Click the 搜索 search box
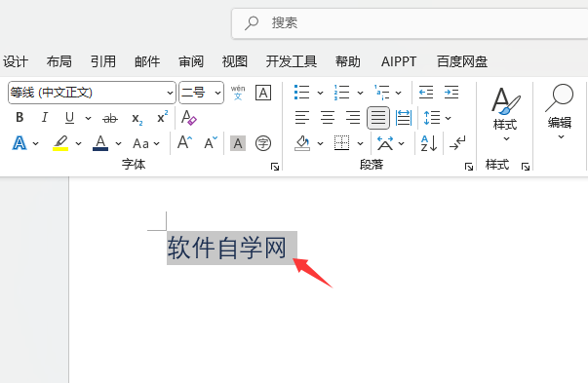The height and width of the screenshot is (383, 588). [x=410, y=23]
